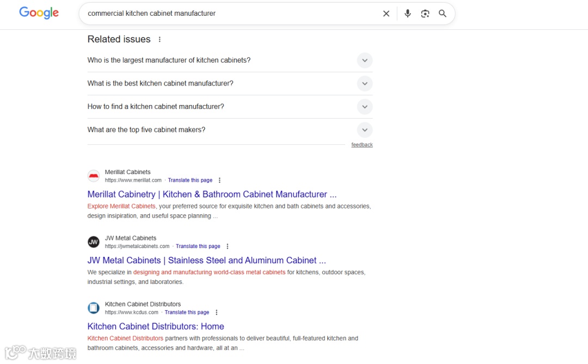
Task: Expand "What are the top five cabinet makers" chevron
Action: [x=364, y=130]
